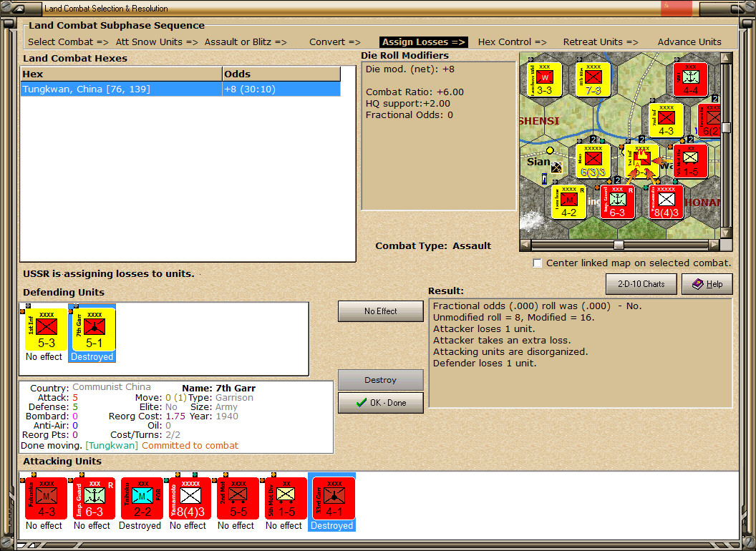Image resolution: width=756 pixels, height=551 pixels.
Task: Enable Center linked map on selected combat
Action: click(537, 263)
